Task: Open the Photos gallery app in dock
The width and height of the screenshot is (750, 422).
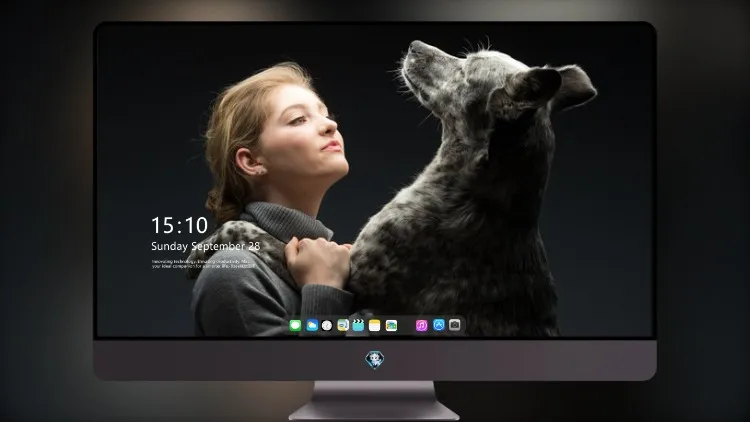Action: click(x=391, y=325)
